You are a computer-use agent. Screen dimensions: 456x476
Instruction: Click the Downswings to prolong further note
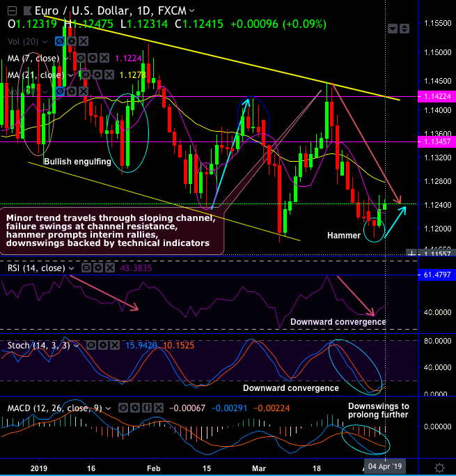click(x=379, y=410)
